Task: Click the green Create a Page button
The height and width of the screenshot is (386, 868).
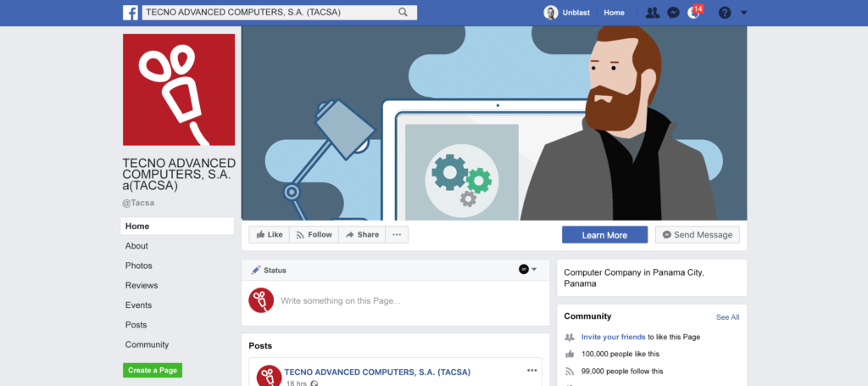Action: (x=153, y=371)
